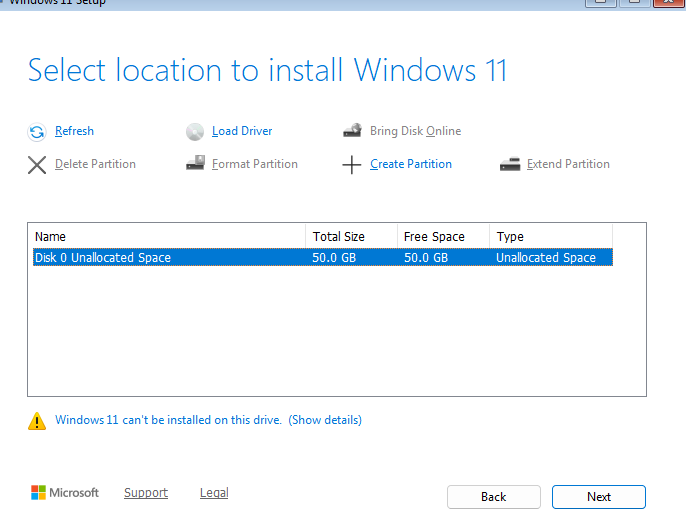Select Disk 0 Unallocated Space row
This screenshot has width=686, height=532.
pos(323,257)
